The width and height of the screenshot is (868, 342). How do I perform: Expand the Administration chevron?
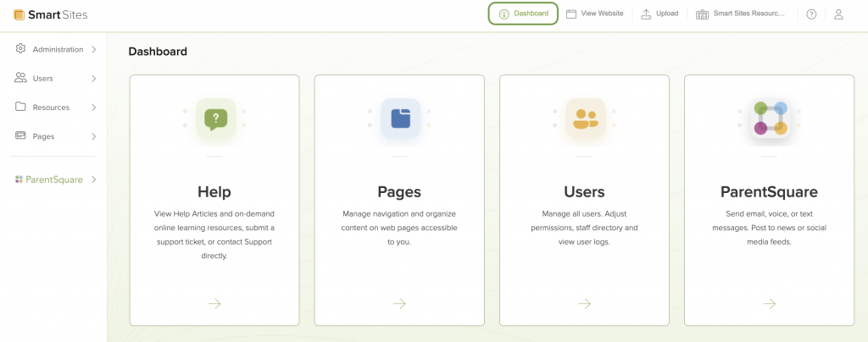pyautogui.click(x=94, y=49)
